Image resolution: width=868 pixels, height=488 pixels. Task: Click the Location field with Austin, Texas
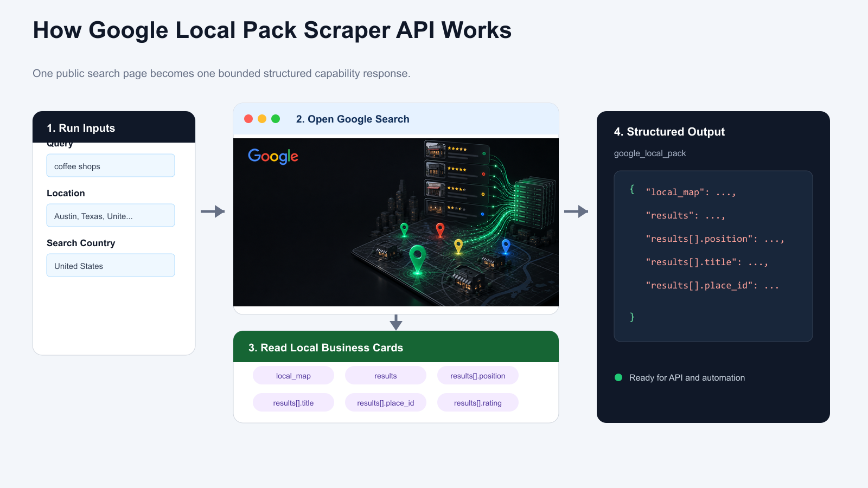pyautogui.click(x=111, y=215)
